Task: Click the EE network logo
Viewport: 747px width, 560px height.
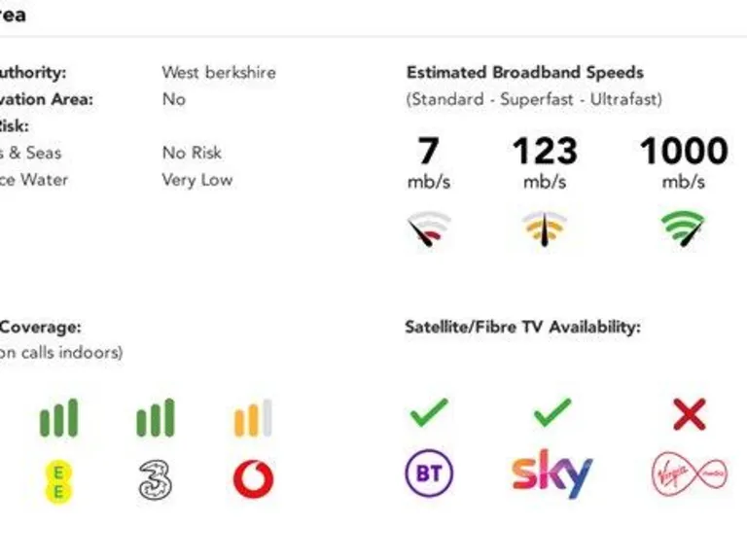Action: pos(58,480)
